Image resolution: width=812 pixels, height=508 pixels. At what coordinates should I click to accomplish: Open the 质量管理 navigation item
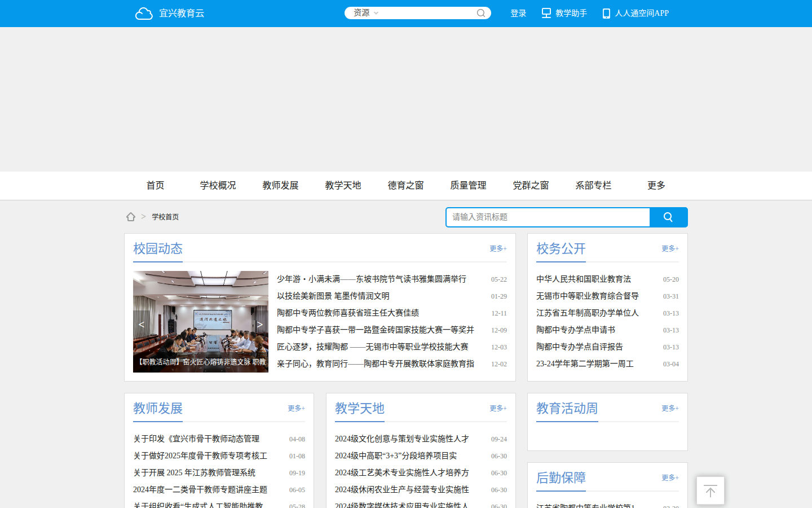(x=468, y=186)
